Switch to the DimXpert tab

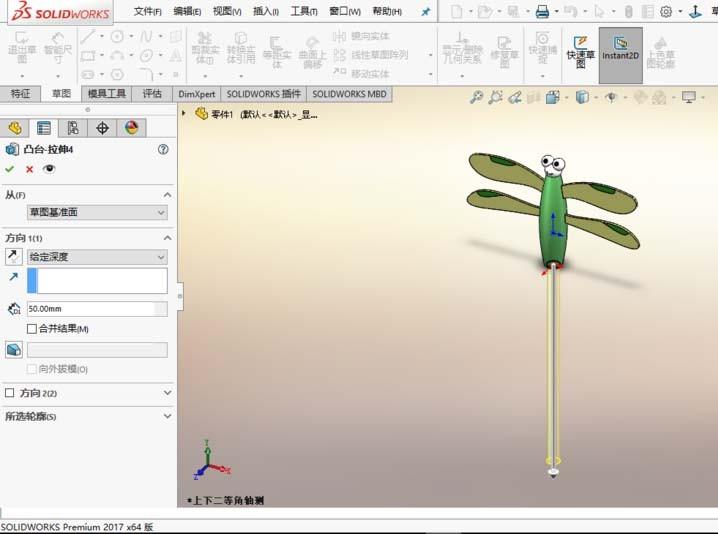[196, 94]
